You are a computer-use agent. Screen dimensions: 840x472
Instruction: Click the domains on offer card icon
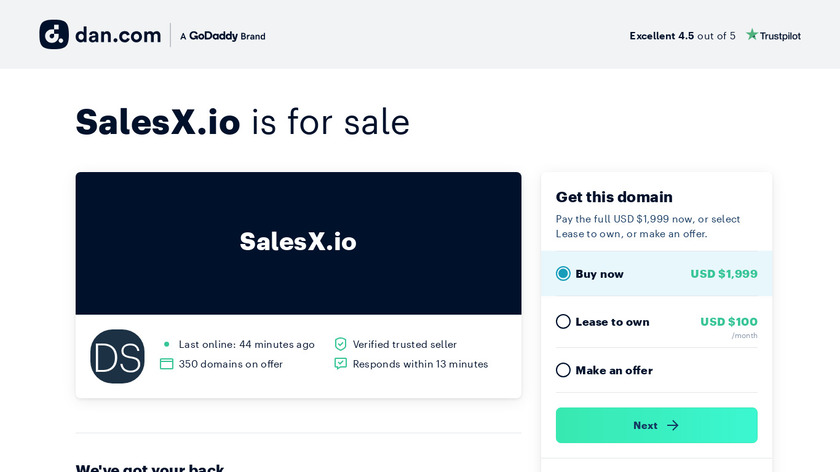point(167,364)
